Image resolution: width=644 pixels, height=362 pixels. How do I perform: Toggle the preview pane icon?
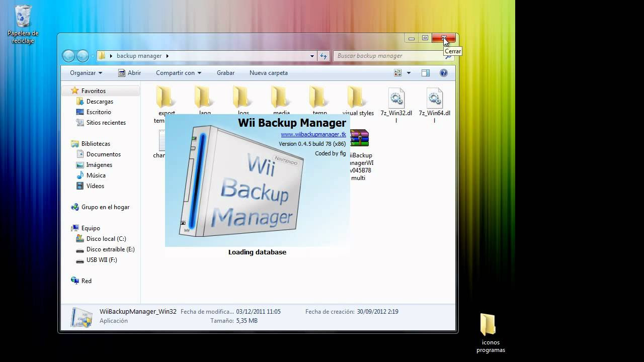pos(426,73)
